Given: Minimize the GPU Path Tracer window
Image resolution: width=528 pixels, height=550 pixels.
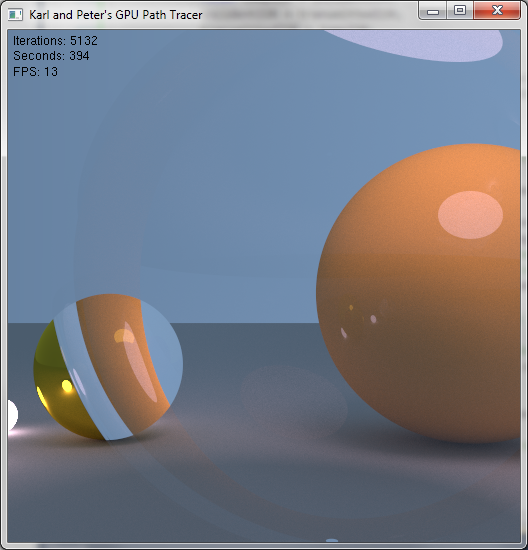Looking at the screenshot, I should coord(433,11).
